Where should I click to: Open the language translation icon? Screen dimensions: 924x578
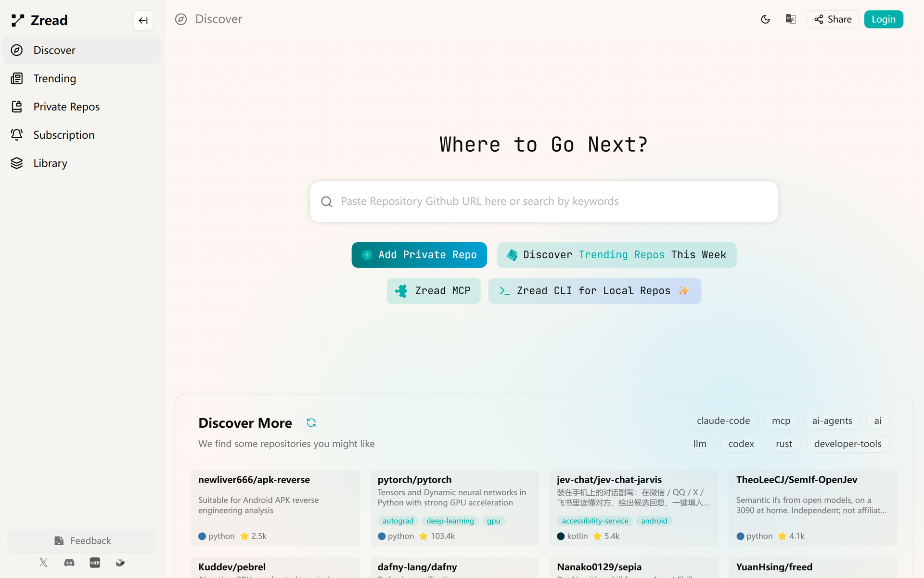coord(791,19)
